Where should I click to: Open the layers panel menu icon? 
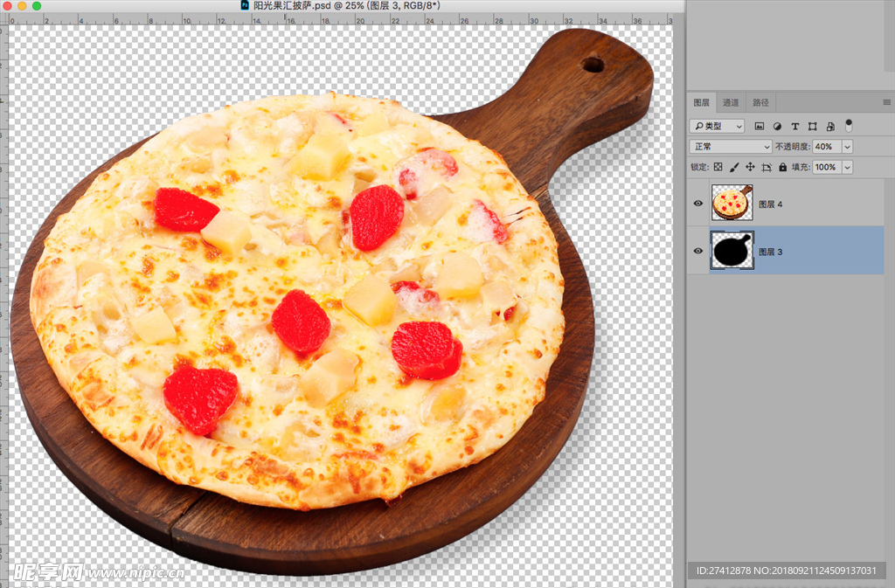click(x=886, y=103)
